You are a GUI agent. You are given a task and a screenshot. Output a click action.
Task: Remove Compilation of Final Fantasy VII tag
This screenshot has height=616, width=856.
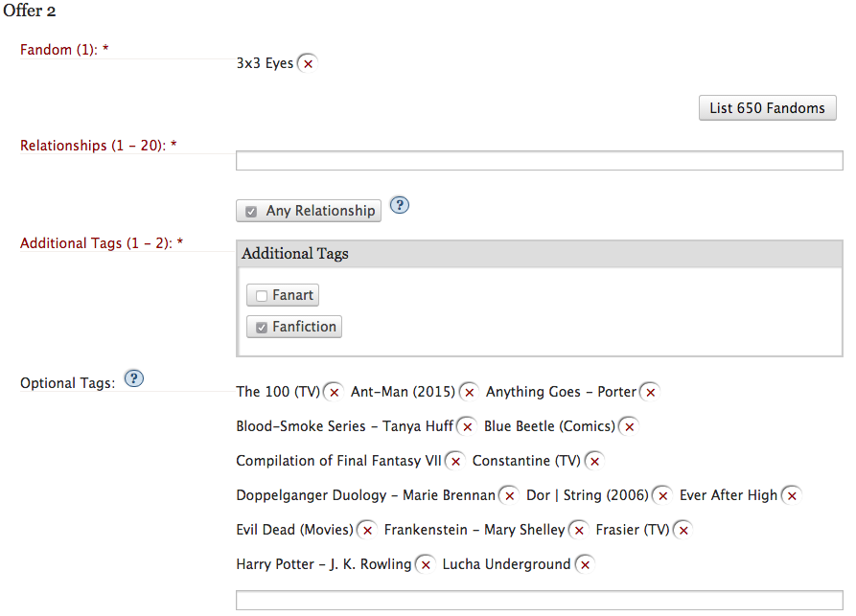tap(455, 461)
